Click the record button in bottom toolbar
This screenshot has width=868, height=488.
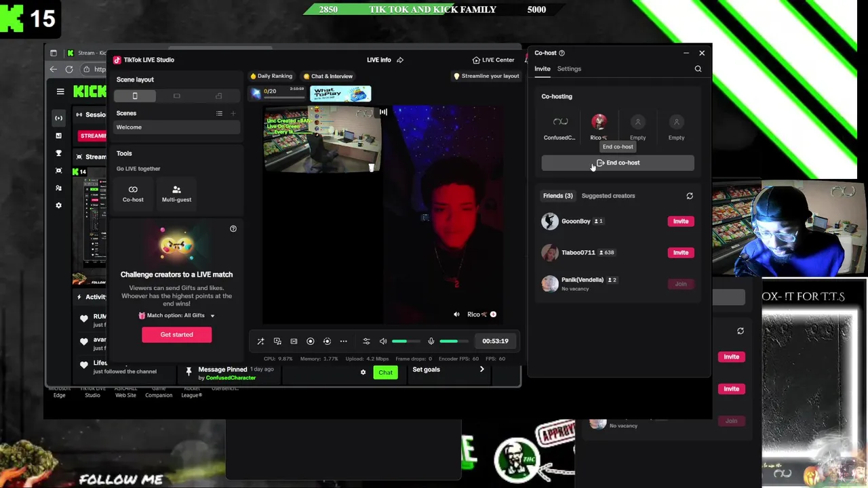310,341
